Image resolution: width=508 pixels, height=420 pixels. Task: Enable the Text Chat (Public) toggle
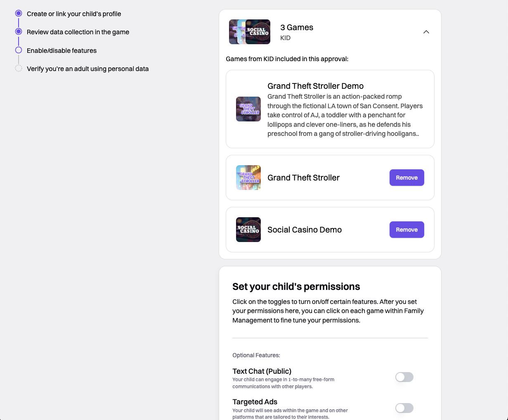[x=404, y=377]
